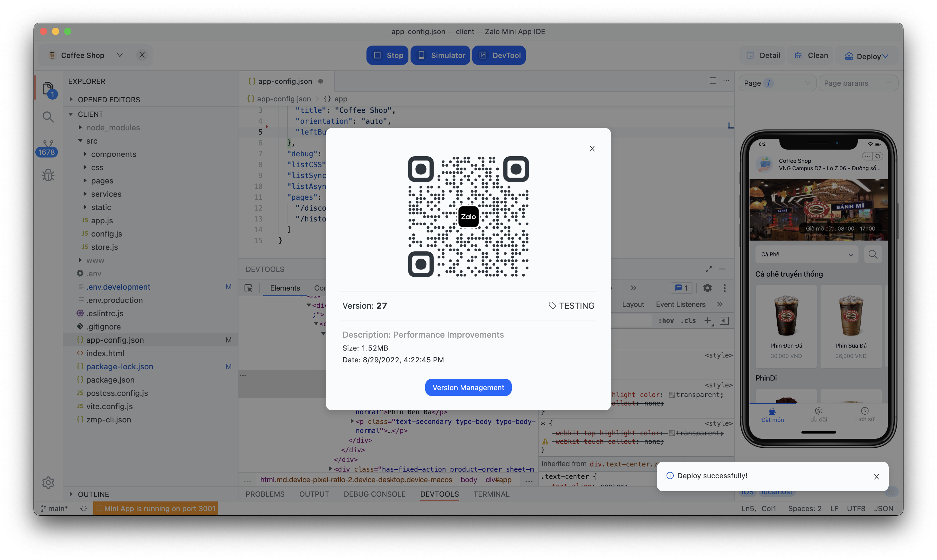Toggle the :hov element state

(x=666, y=320)
